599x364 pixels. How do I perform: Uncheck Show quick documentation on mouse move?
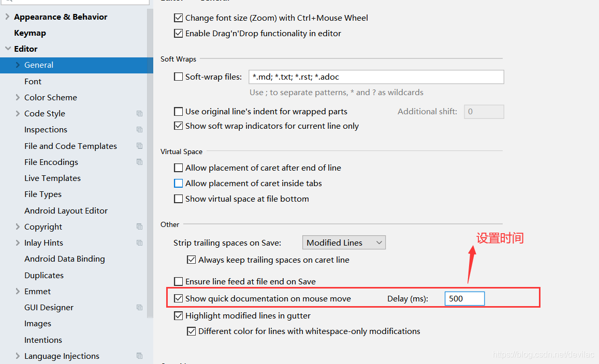[179, 298]
